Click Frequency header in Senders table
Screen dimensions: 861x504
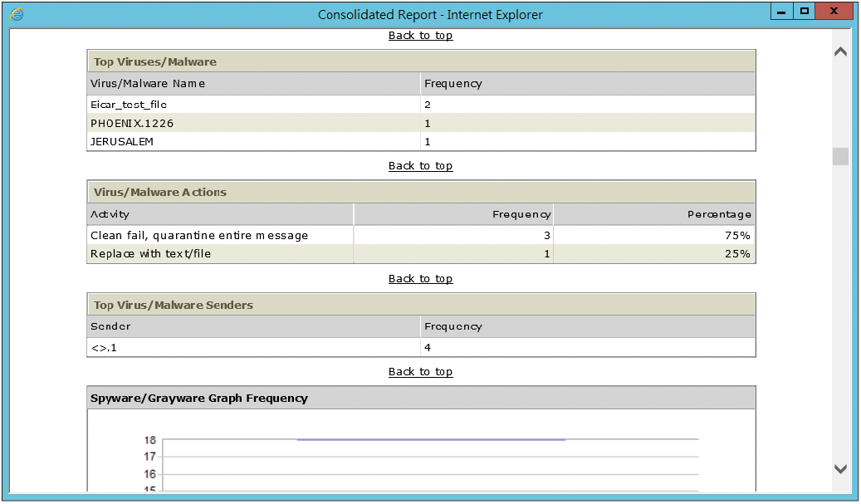coord(588,326)
